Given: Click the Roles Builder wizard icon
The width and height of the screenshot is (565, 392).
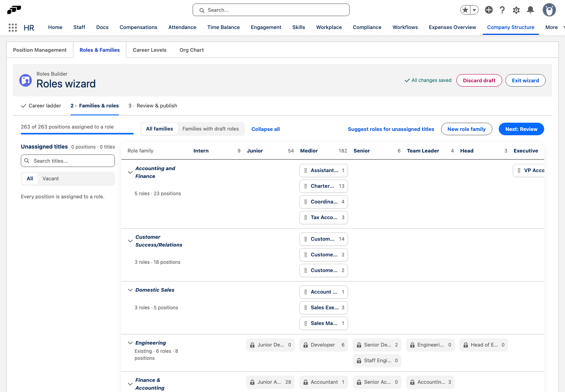Looking at the screenshot, I should pyautogui.click(x=26, y=80).
